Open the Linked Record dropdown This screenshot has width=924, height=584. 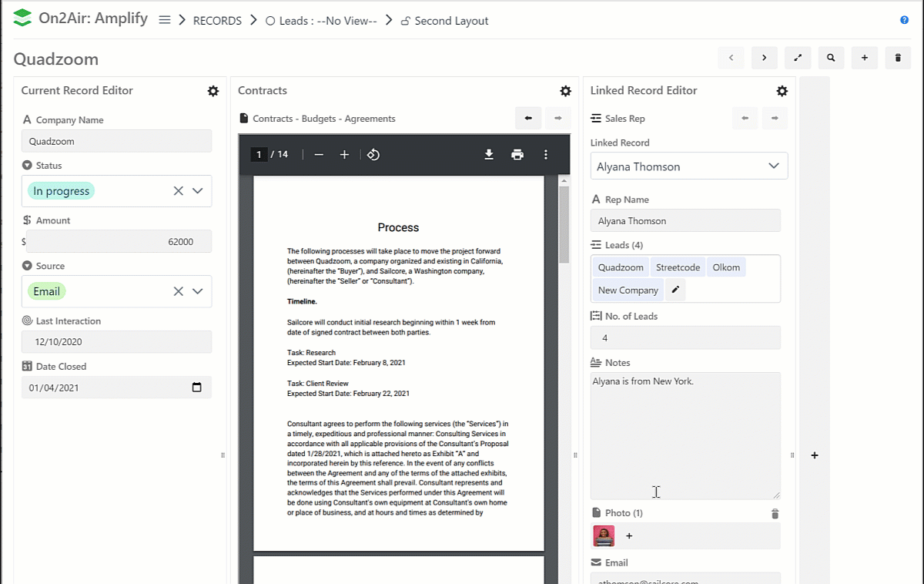tap(689, 166)
